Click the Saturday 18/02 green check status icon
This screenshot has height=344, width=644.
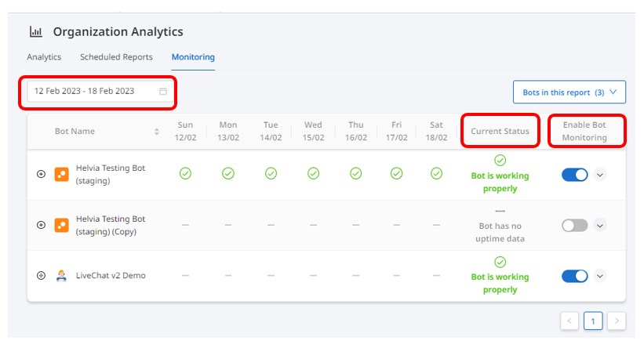pos(436,174)
